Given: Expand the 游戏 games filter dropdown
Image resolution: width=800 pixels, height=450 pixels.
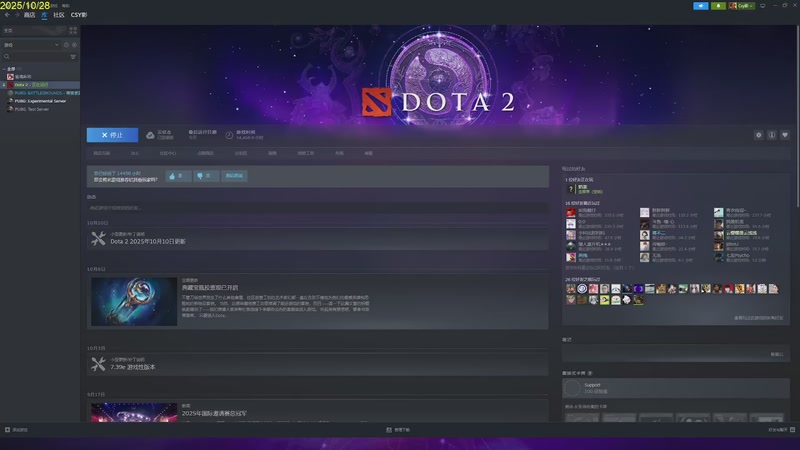Looking at the screenshot, I should (31, 45).
